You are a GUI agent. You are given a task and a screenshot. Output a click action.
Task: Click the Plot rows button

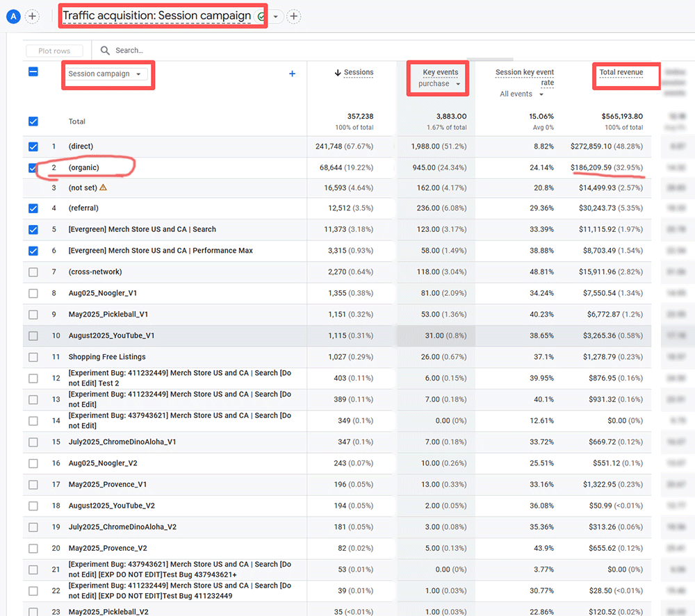point(54,51)
